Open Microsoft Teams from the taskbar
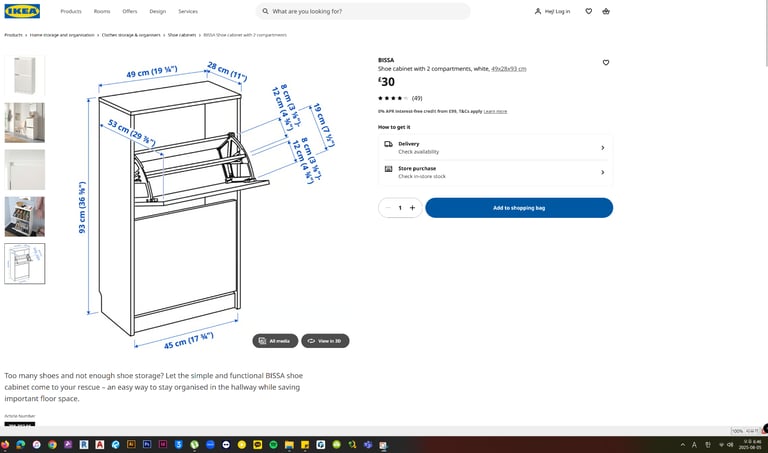Image resolution: width=768 pixels, height=453 pixels. [368, 445]
